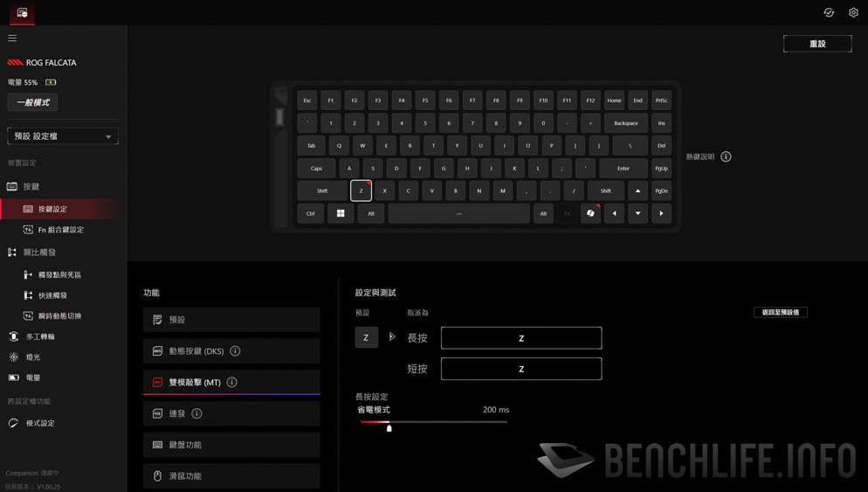The image size is (868, 492).
Task: Select the Windows logo key on keyboard
Action: click(x=341, y=213)
